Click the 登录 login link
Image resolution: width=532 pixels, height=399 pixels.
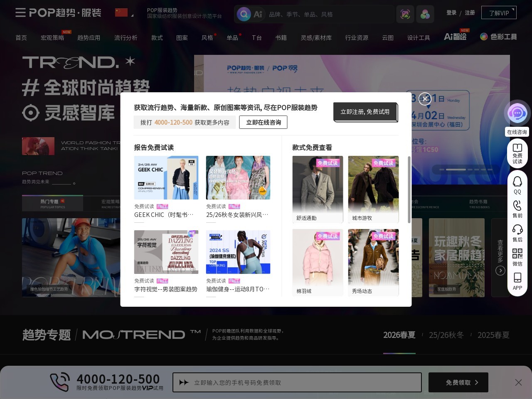point(451,13)
